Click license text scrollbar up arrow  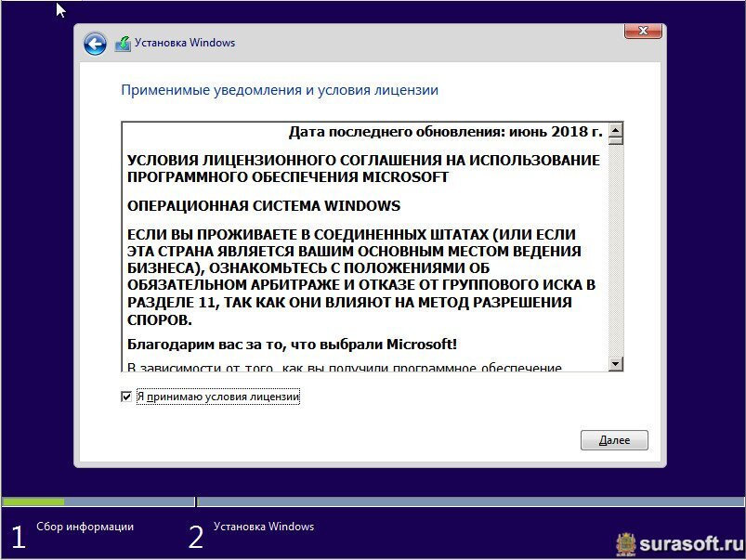[x=616, y=130]
